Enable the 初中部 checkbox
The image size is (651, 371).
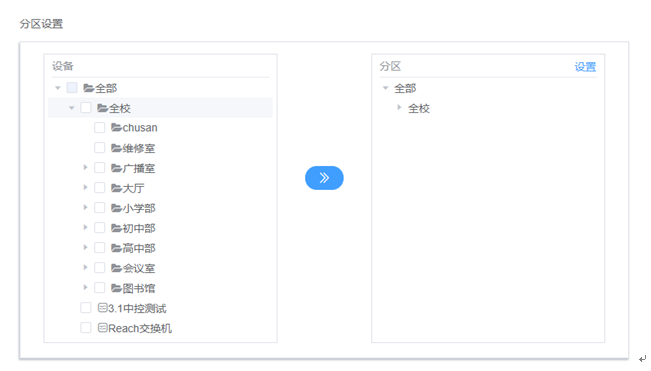point(100,228)
